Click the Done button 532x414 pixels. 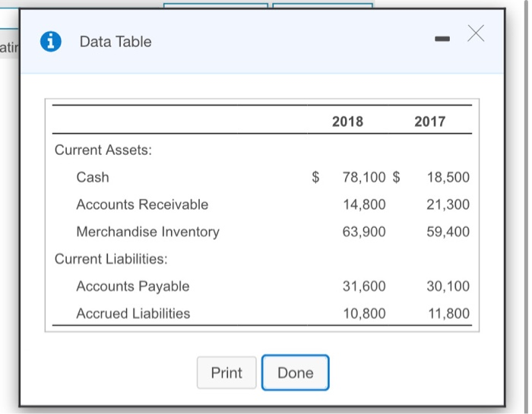pos(295,373)
